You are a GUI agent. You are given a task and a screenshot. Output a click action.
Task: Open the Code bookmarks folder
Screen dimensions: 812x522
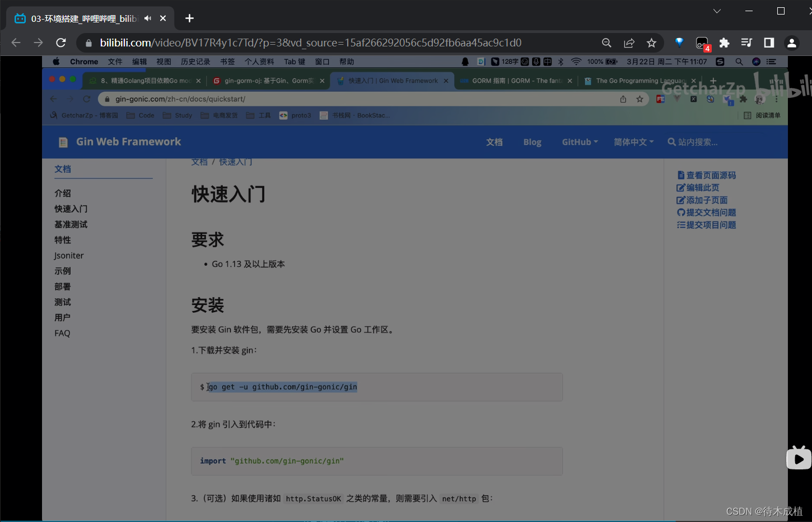click(140, 115)
